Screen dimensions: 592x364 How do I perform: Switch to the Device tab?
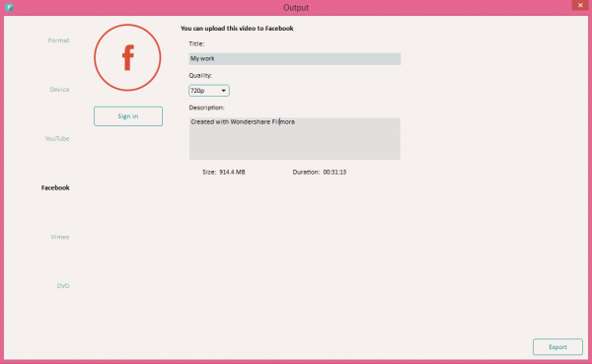pos(59,90)
